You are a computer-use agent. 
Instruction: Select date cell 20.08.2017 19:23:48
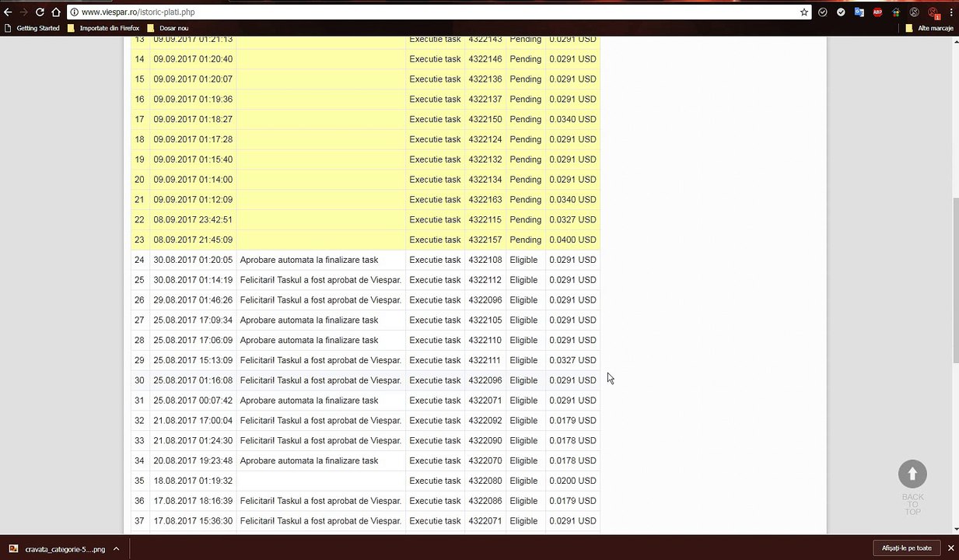[x=193, y=460]
